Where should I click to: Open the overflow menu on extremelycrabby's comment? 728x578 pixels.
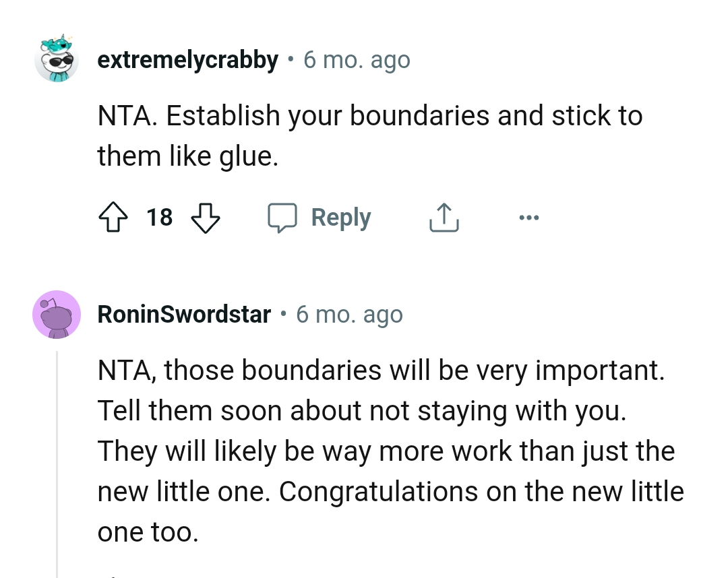point(530,217)
